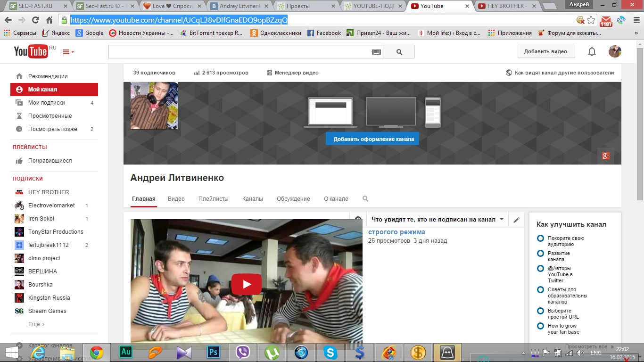Play the featured channel video
644x362 pixels.
246,284
